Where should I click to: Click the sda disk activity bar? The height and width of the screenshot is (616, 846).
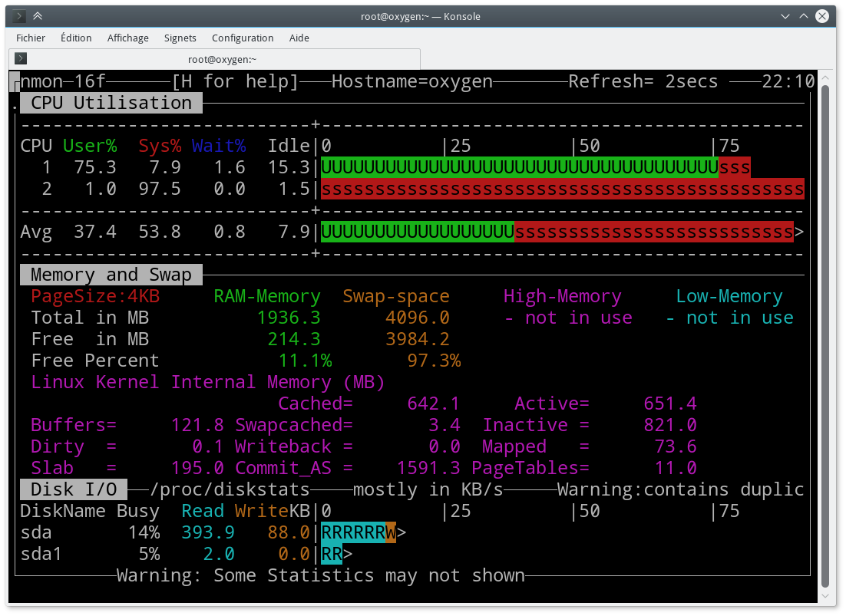[359, 532]
